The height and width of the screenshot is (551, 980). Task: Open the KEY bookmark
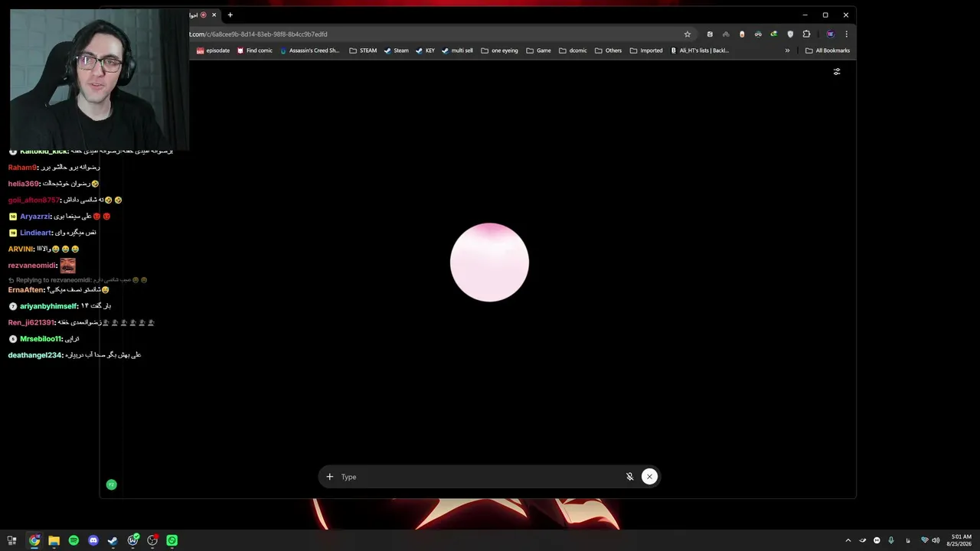pos(425,51)
